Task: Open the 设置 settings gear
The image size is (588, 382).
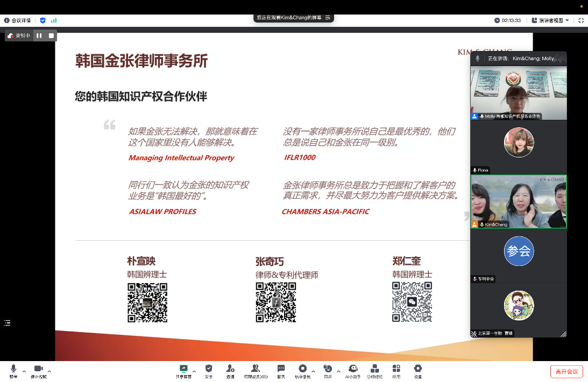Action: (417, 369)
